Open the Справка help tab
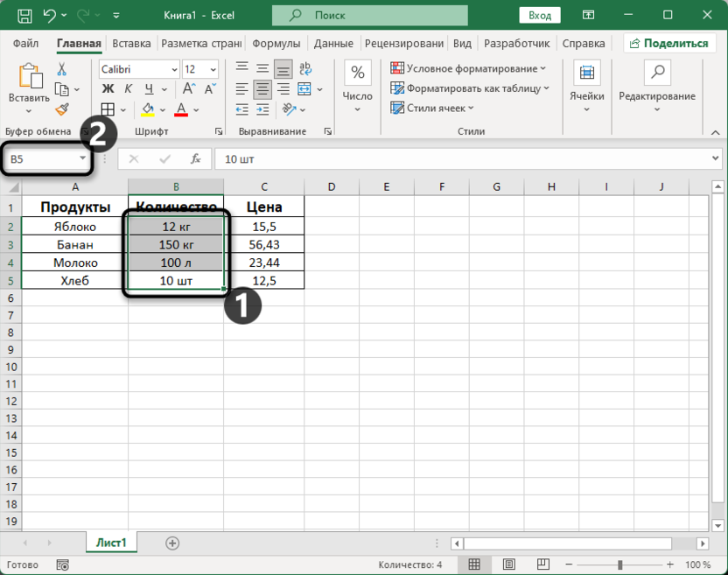Image resolution: width=728 pixels, height=575 pixels. tap(584, 44)
